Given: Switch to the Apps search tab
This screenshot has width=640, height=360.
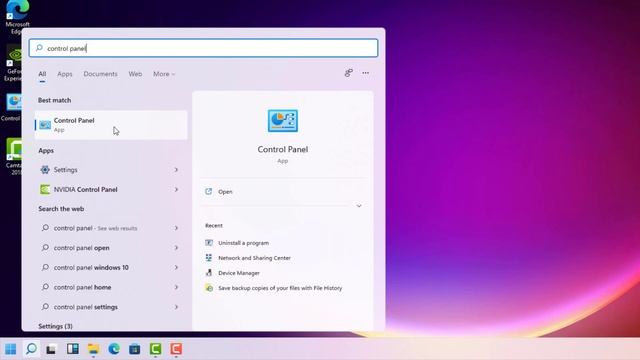Looking at the screenshot, I should click(64, 74).
